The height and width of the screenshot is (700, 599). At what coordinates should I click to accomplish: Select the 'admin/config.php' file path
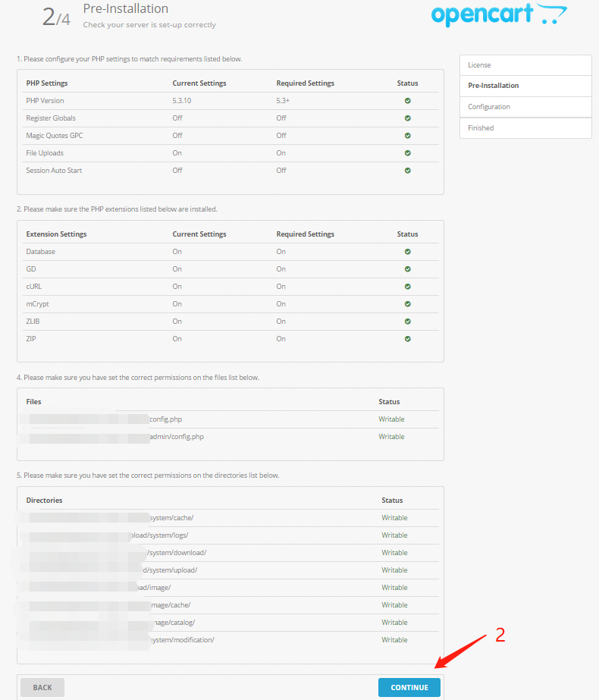(x=177, y=437)
